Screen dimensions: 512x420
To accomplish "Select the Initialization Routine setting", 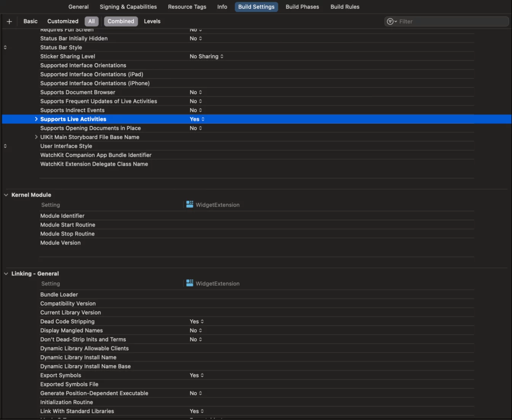I will coord(67,402).
